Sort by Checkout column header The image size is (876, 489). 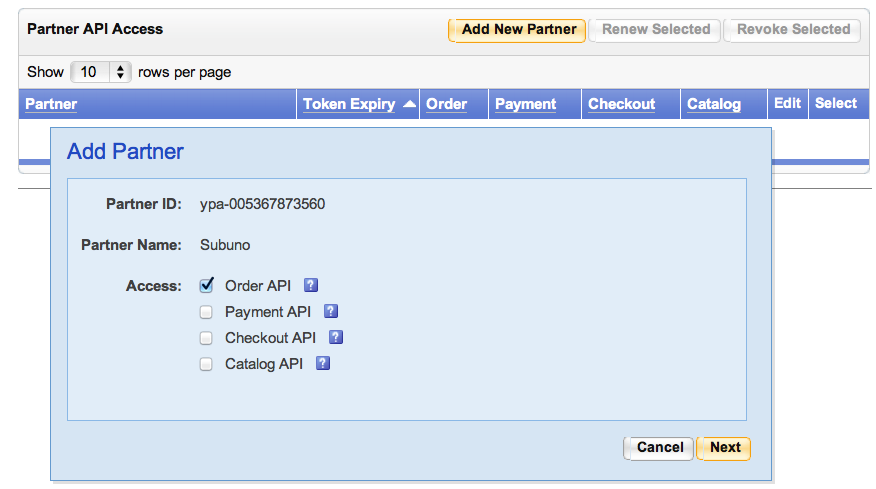click(x=621, y=104)
